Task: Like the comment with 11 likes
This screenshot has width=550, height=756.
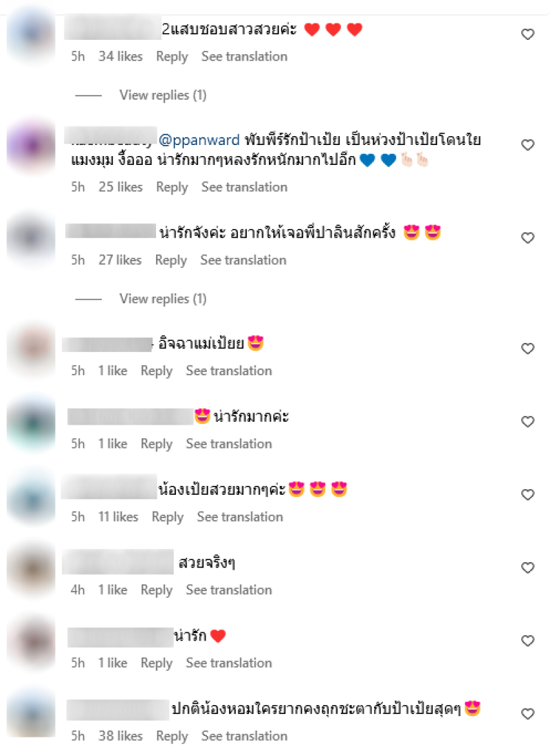Action: tap(528, 495)
